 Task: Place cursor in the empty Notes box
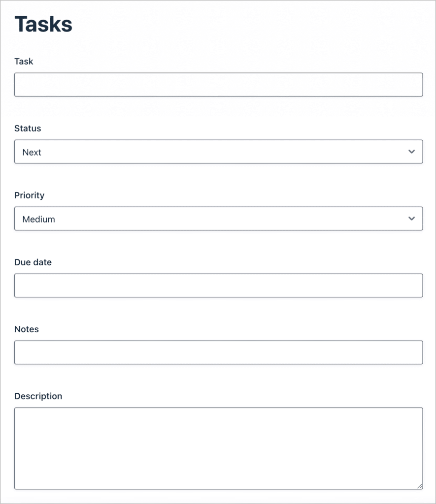click(x=218, y=352)
